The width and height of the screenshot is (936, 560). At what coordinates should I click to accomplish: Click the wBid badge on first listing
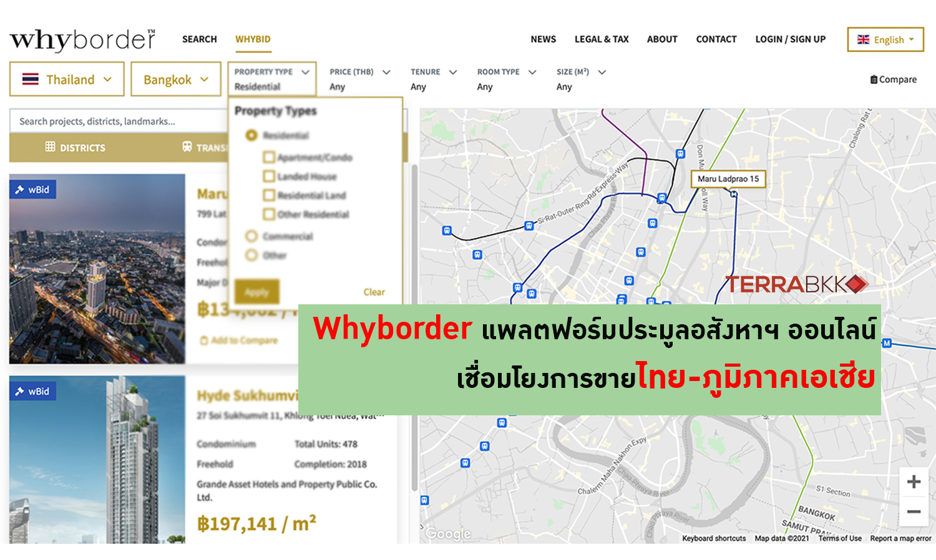tap(33, 190)
